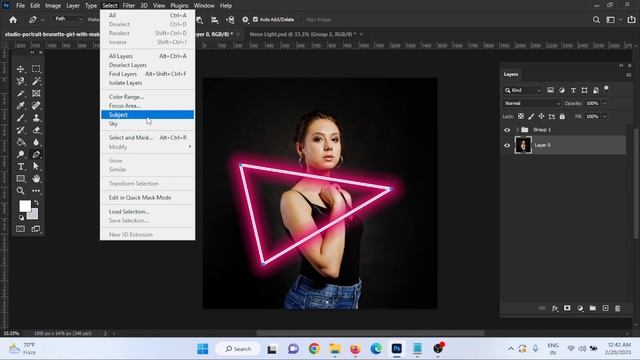Add a layer style with fx button
The width and height of the screenshot is (640, 360).
pyautogui.click(x=555, y=308)
